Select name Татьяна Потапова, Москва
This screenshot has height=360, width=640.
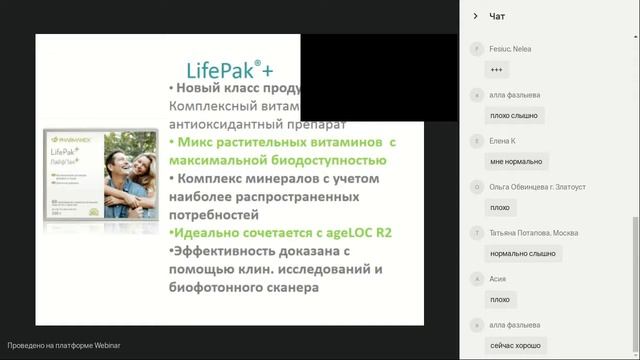[533, 233]
